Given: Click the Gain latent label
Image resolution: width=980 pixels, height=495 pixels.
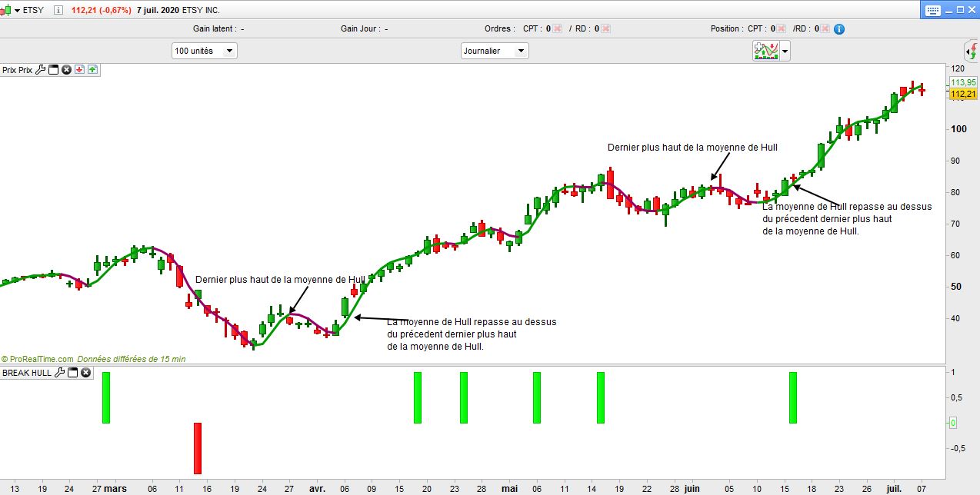Looking at the screenshot, I should [x=215, y=29].
